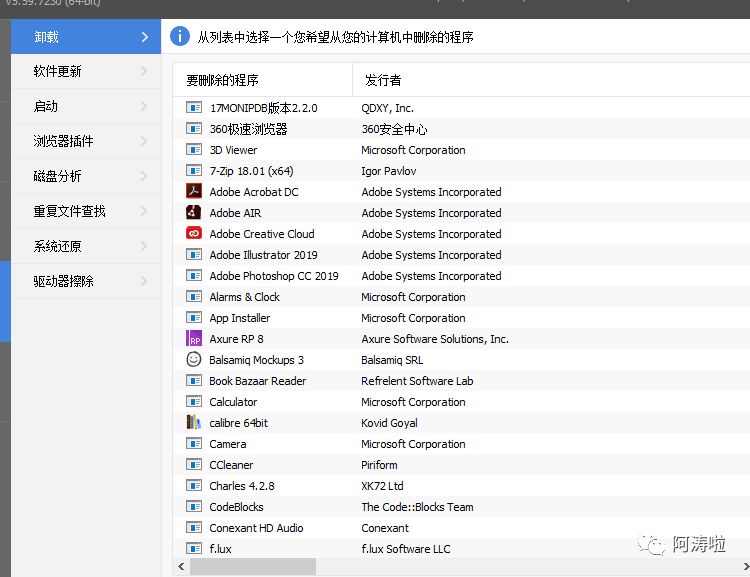Click the f.lux row icon
This screenshot has height=577, width=750.
point(194,549)
